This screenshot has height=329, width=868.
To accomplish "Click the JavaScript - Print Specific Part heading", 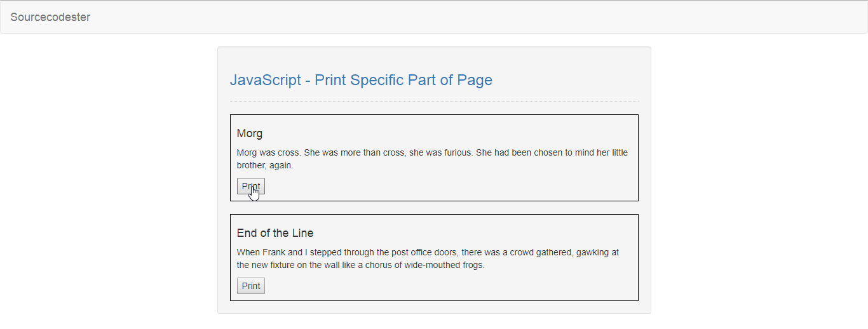I will point(361,80).
